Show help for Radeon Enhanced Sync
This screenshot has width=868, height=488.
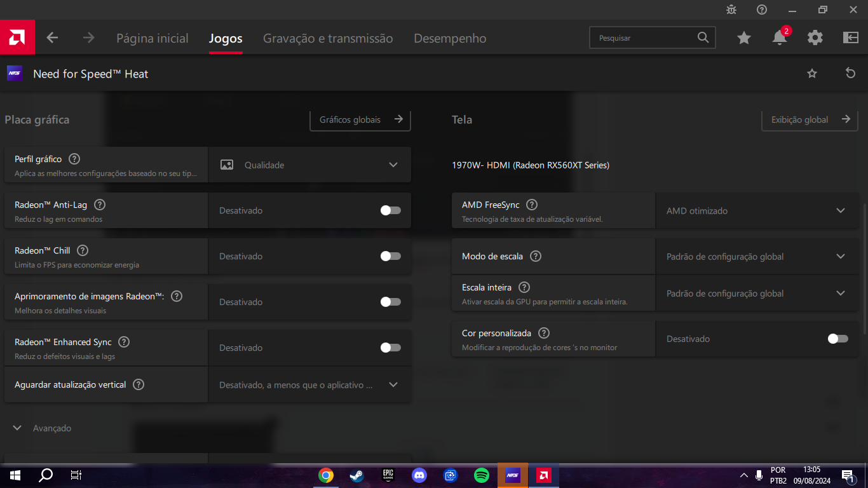point(124,342)
